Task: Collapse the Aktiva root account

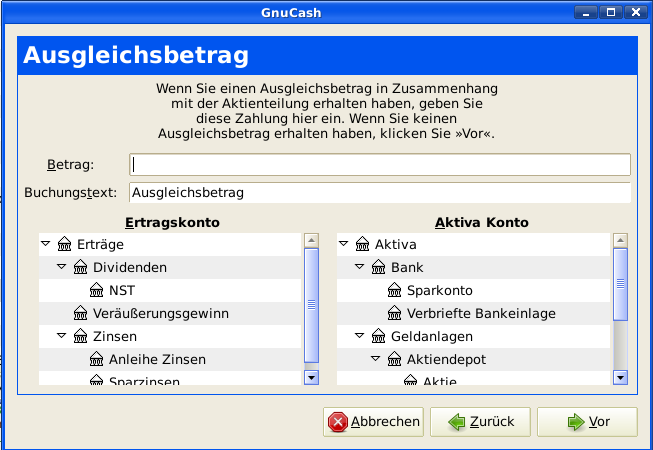Action: pos(343,244)
